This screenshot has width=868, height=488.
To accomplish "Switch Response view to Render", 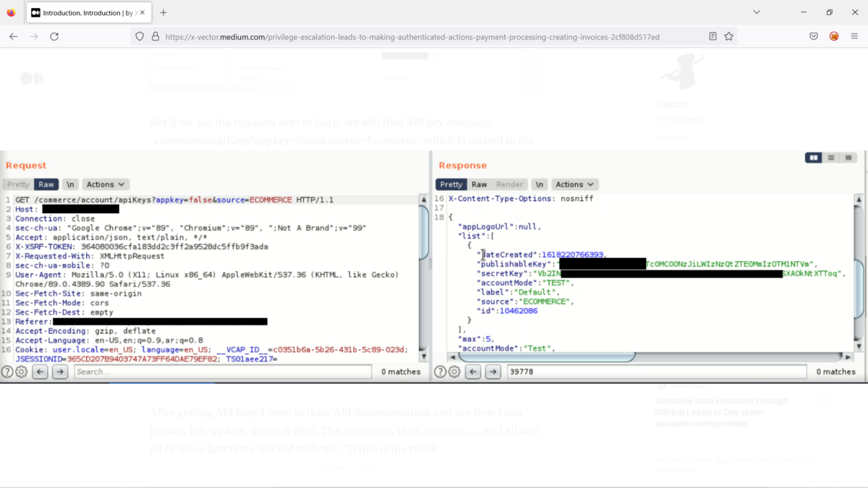I will (509, 184).
